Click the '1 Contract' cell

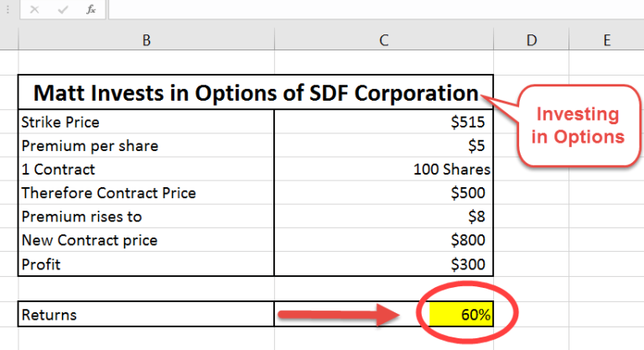pos(146,169)
